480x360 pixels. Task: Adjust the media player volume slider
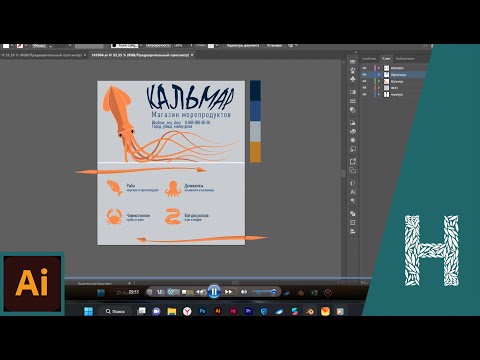264,292
